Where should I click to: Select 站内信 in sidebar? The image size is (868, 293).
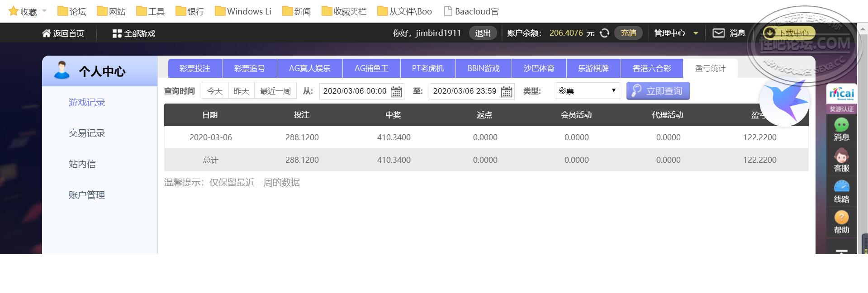[x=82, y=164]
